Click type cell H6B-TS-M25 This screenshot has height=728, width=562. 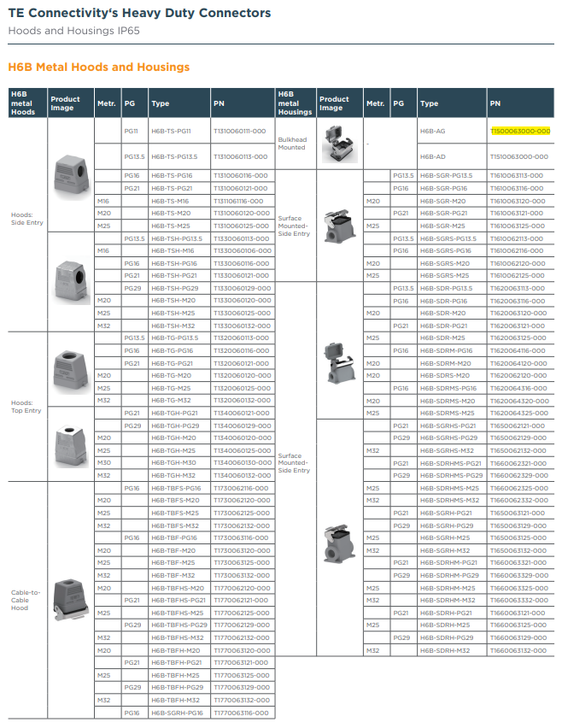tap(170, 226)
